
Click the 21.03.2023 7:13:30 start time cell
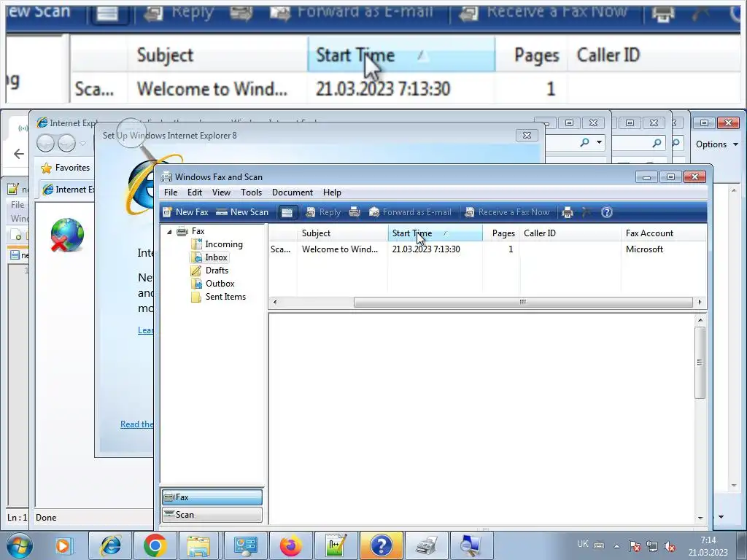(x=426, y=249)
